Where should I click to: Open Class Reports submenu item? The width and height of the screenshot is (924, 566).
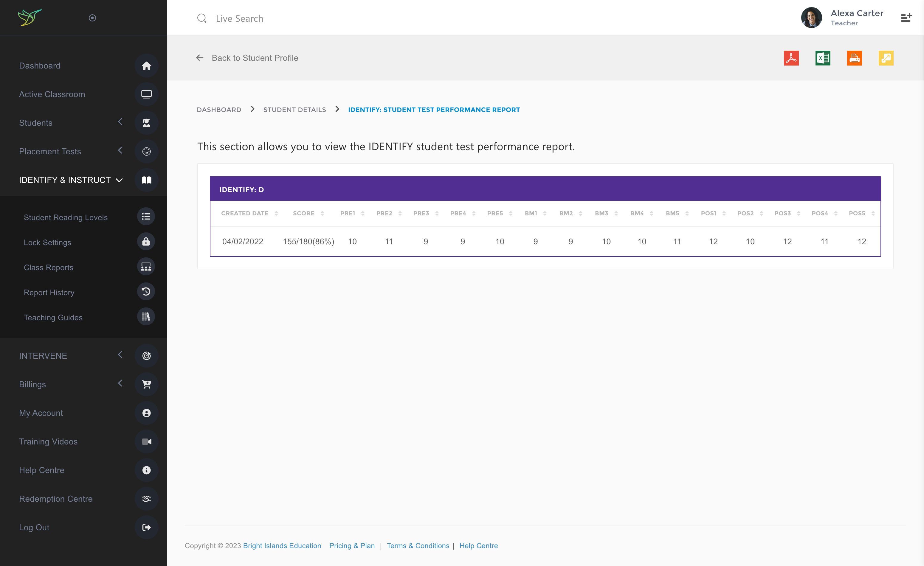[48, 267]
